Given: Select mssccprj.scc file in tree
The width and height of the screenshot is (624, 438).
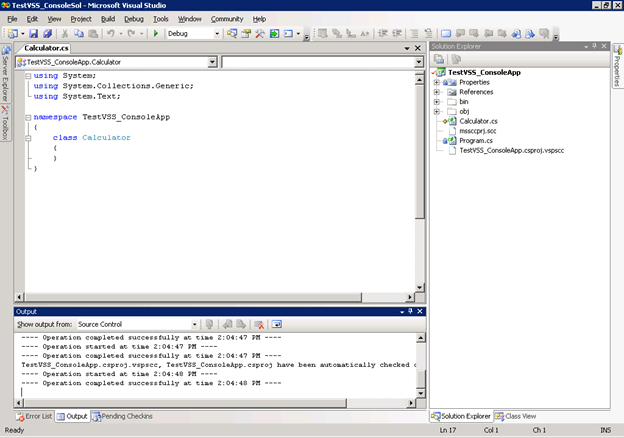Looking at the screenshot, I should (478, 131).
